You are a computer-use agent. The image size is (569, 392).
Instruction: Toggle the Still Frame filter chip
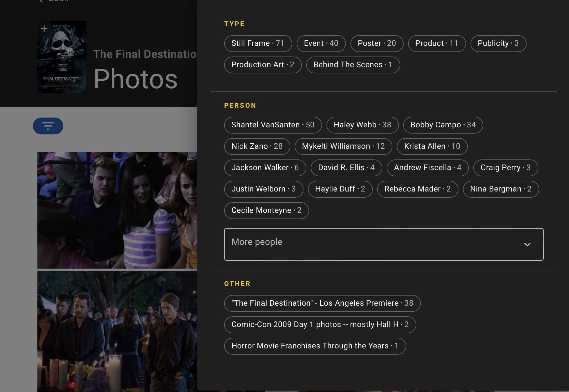click(258, 43)
